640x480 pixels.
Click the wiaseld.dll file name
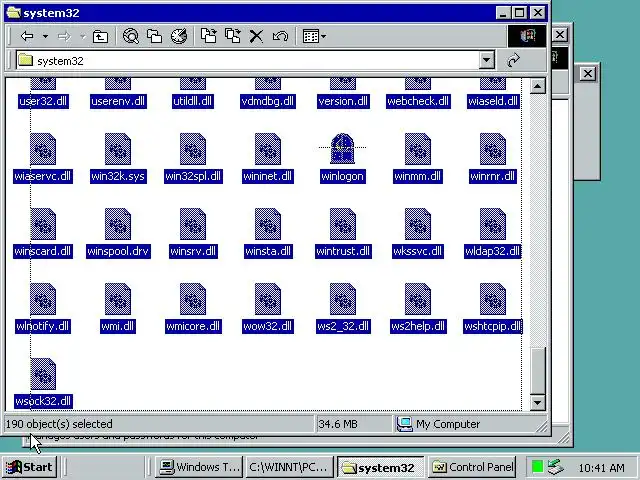493,101
